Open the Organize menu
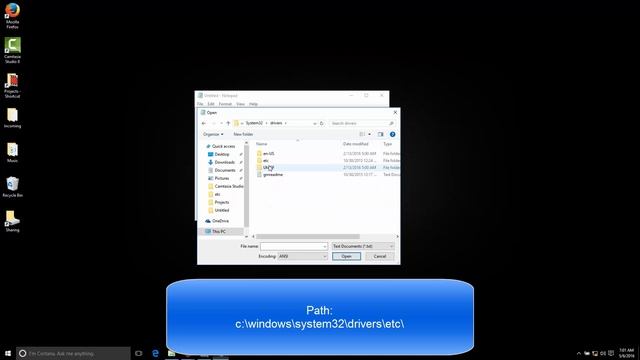 pos(213,134)
